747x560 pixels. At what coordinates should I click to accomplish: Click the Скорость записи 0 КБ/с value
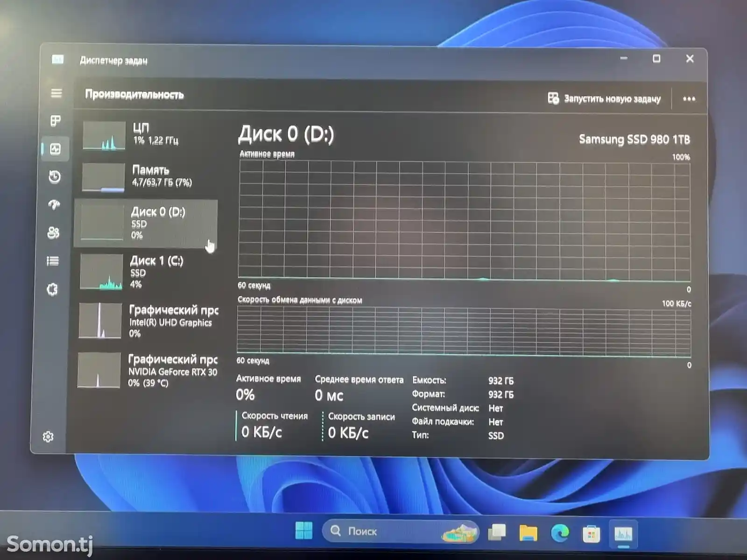pos(348,433)
